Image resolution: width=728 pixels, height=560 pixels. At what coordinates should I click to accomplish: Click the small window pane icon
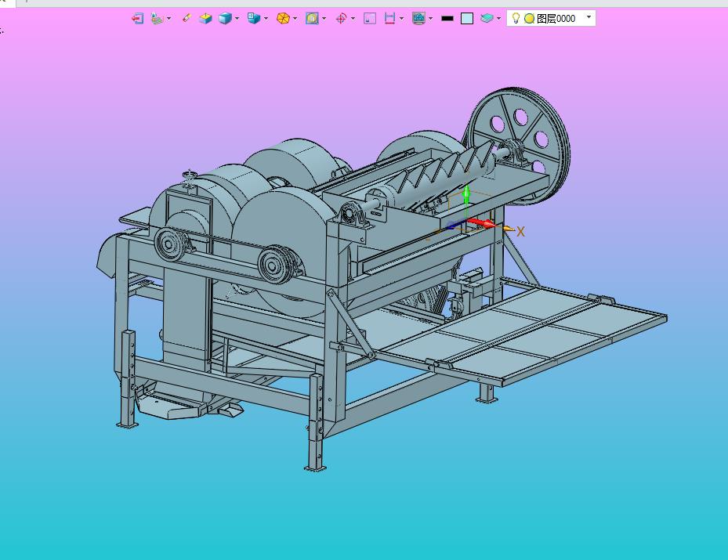[x=370, y=18]
